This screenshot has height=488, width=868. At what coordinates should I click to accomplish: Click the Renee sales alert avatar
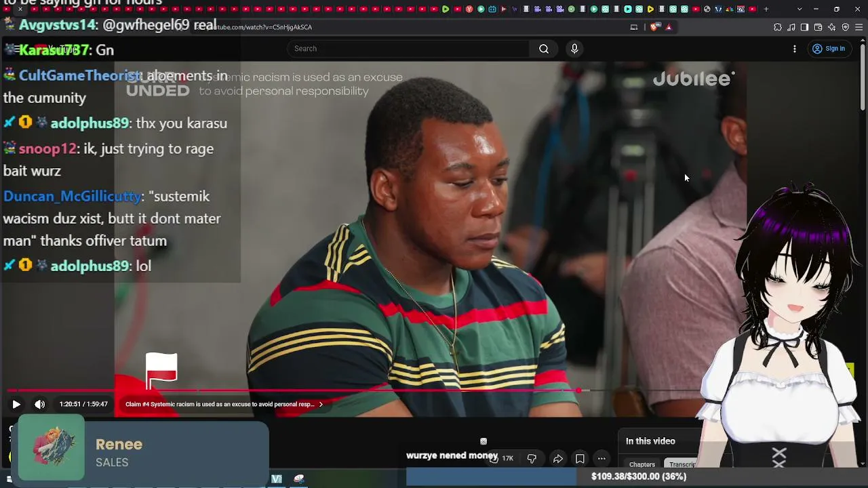[52, 447]
